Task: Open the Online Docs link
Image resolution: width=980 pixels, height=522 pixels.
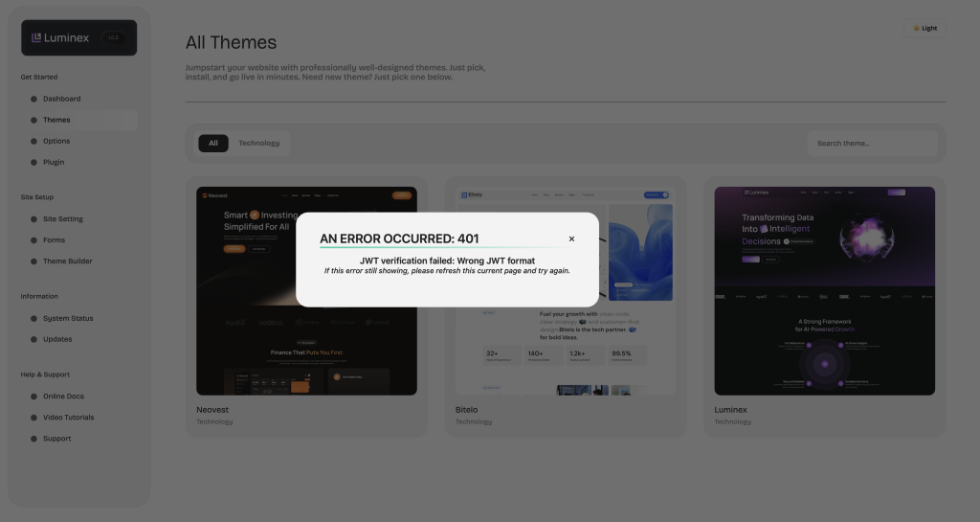Action: (x=63, y=397)
